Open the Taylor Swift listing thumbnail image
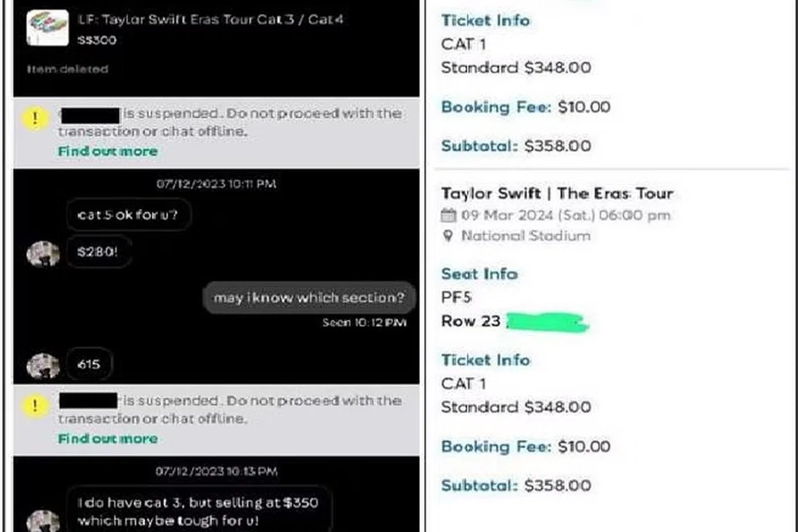798x532 pixels. click(47, 27)
